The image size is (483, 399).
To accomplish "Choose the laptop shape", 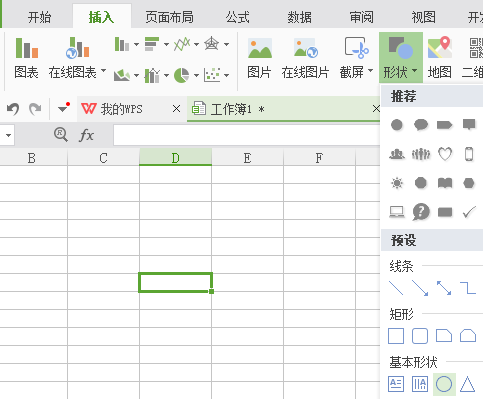I will pyautogui.click(x=397, y=212).
